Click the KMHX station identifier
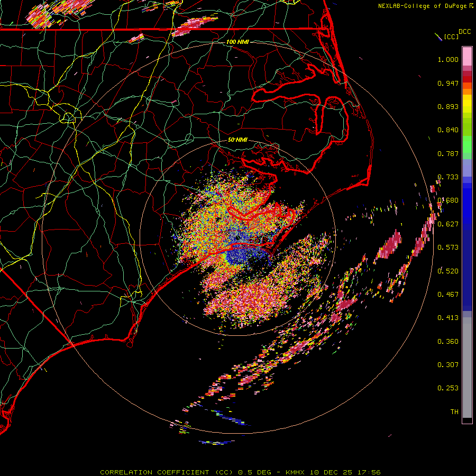Viewport: 476px width, 476px height. point(296,472)
